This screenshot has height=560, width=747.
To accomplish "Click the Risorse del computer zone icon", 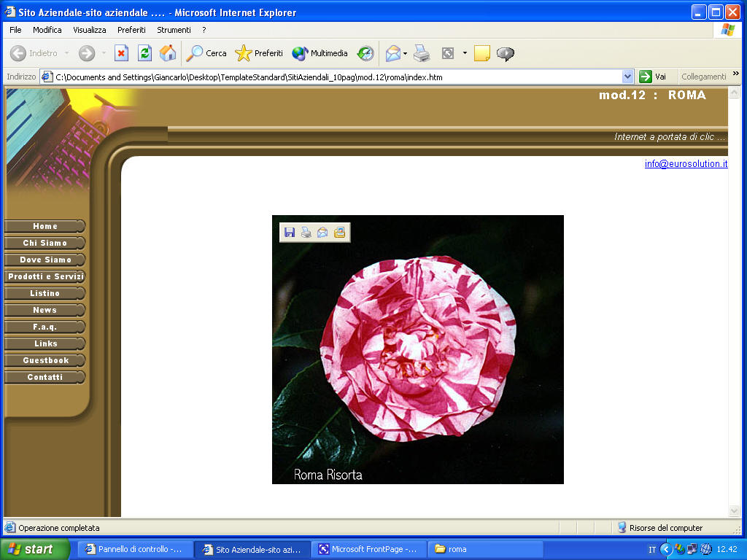I will tap(622, 527).
